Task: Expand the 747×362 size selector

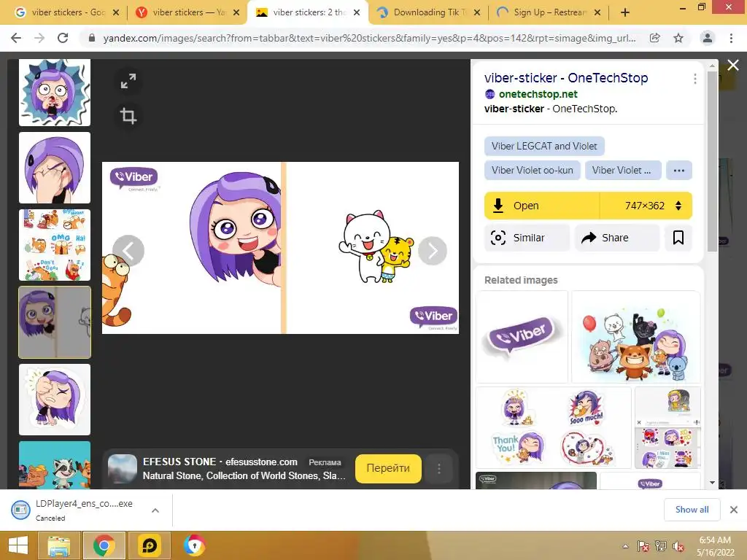Action: (x=646, y=206)
